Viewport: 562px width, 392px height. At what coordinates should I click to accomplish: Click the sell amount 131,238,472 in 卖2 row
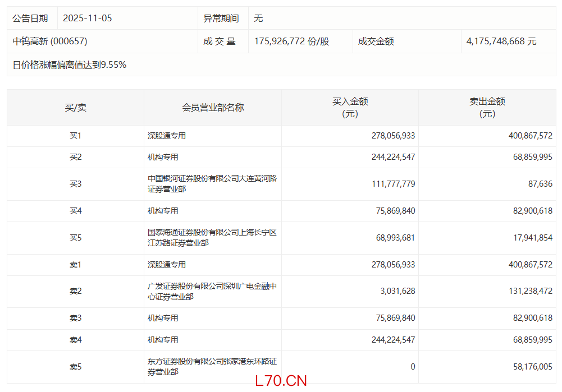coord(529,292)
